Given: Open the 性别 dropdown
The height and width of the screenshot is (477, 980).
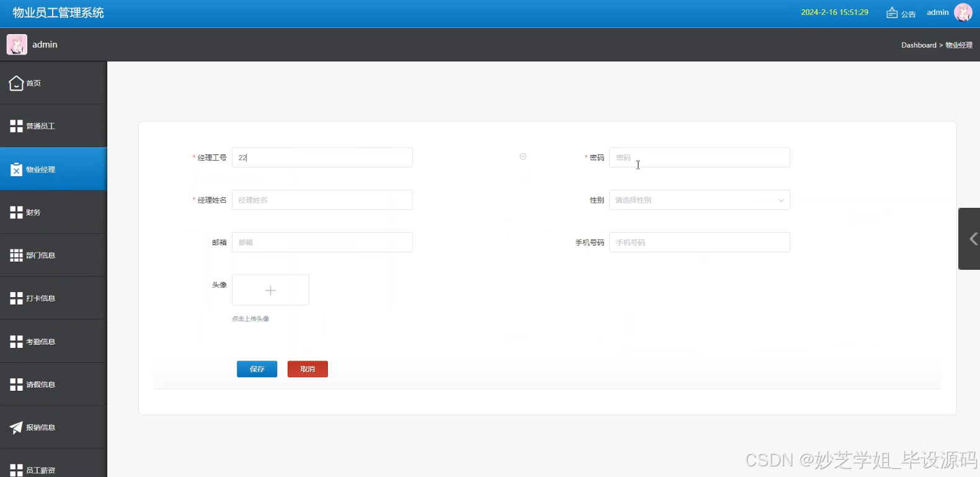Looking at the screenshot, I should [699, 200].
